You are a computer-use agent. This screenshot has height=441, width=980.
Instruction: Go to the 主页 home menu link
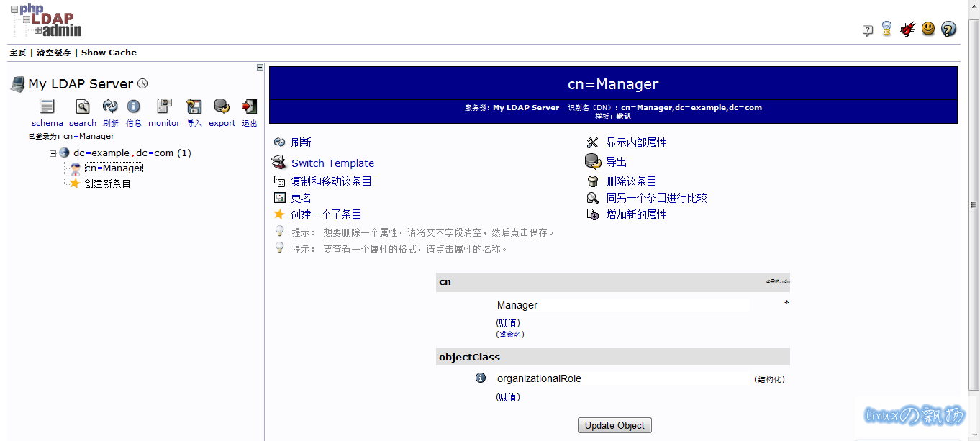[18, 53]
